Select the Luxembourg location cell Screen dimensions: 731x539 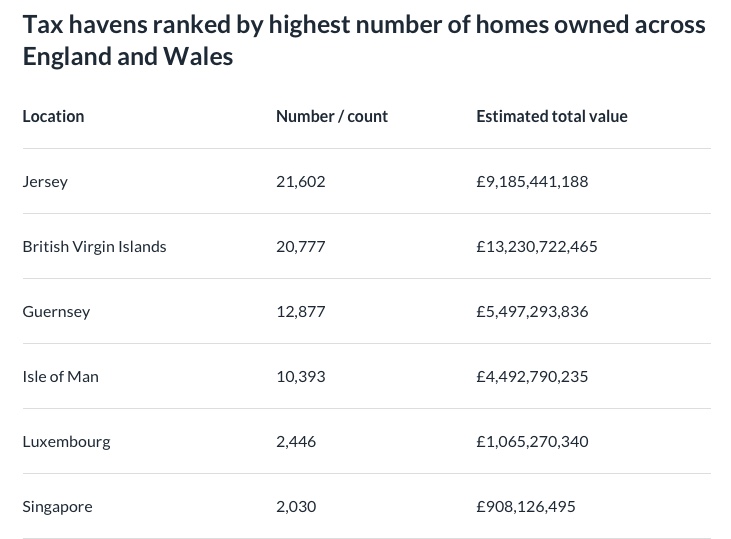point(66,441)
